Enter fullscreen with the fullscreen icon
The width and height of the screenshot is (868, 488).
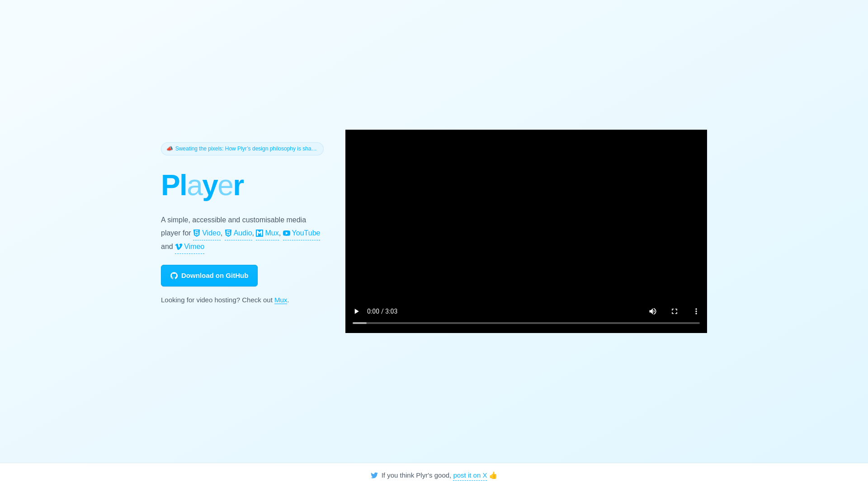click(675, 311)
